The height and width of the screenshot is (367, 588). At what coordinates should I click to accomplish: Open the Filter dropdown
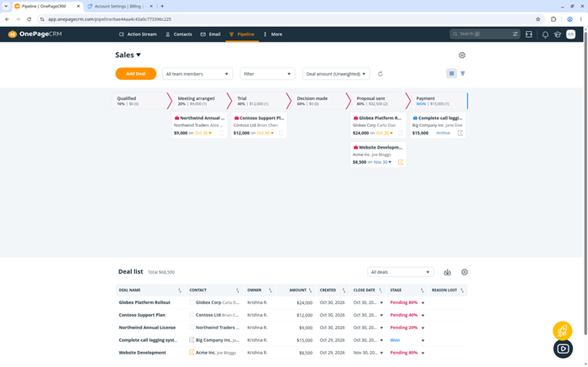pyautogui.click(x=267, y=74)
